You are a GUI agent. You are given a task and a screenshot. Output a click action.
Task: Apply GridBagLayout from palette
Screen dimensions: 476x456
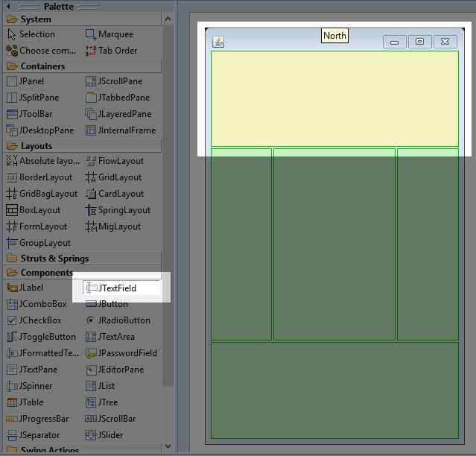(42, 194)
